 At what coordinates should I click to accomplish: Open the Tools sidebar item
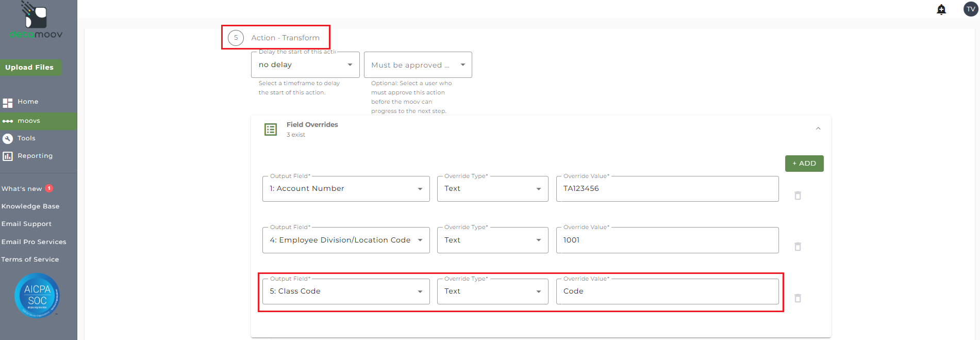pos(26,138)
